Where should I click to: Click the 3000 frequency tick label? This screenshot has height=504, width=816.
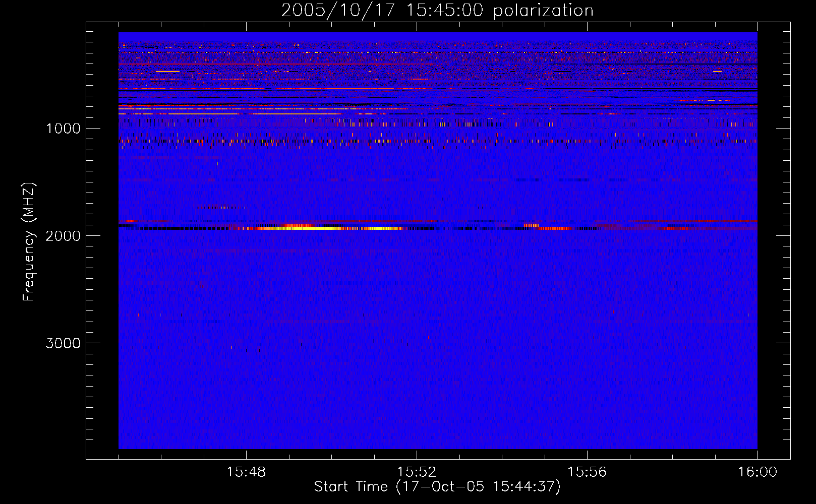point(63,343)
